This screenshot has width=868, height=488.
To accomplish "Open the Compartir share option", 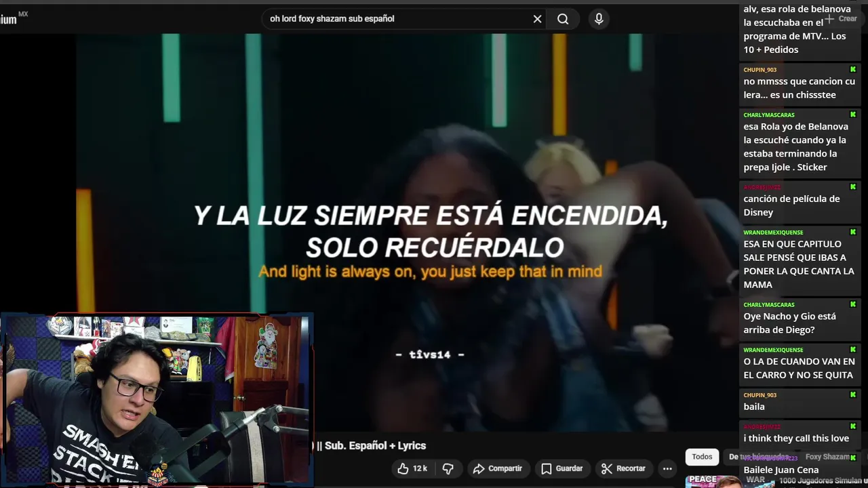I will pyautogui.click(x=498, y=468).
